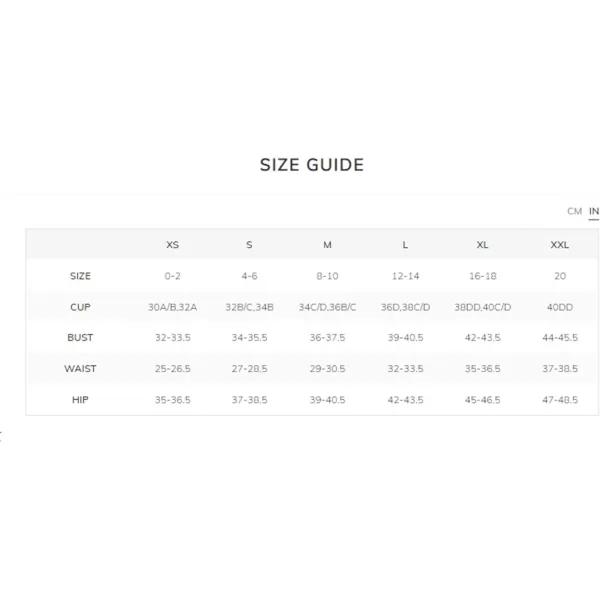Click the XL column header
The image size is (600, 600).
482,245
